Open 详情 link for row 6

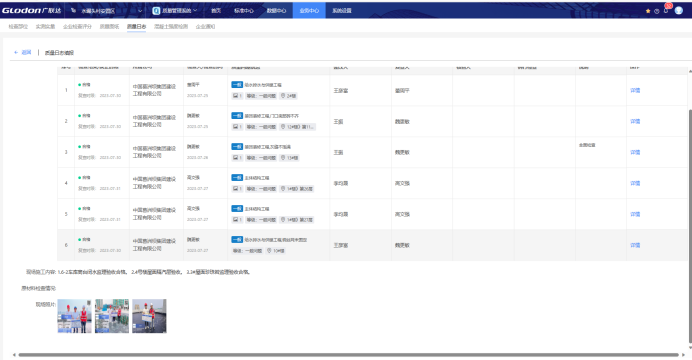click(x=635, y=245)
